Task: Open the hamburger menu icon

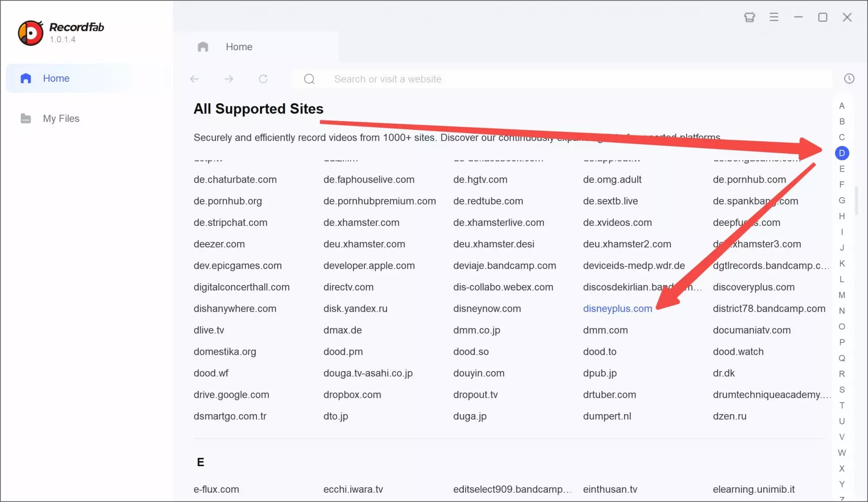Action: pyautogui.click(x=774, y=17)
